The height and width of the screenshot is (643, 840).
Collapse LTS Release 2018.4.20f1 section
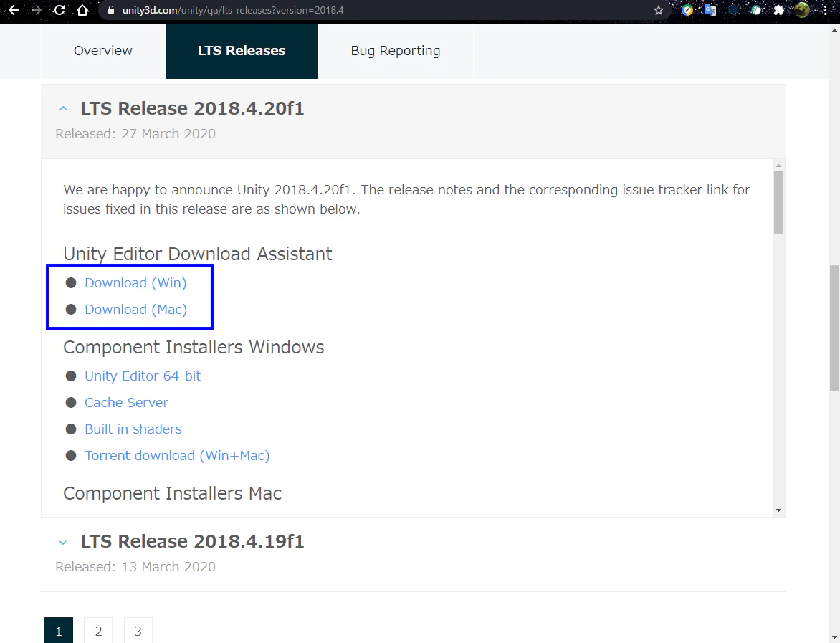(x=62, y=108)
